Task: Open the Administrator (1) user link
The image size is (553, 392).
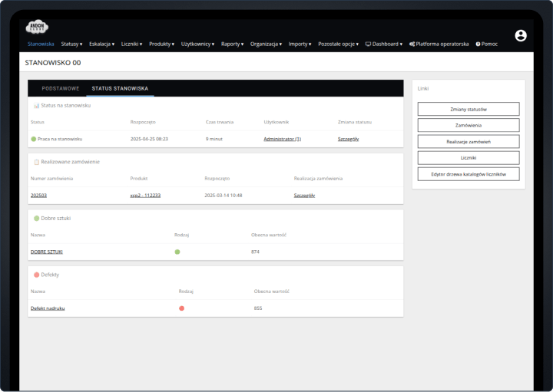Action: [282, 139]
